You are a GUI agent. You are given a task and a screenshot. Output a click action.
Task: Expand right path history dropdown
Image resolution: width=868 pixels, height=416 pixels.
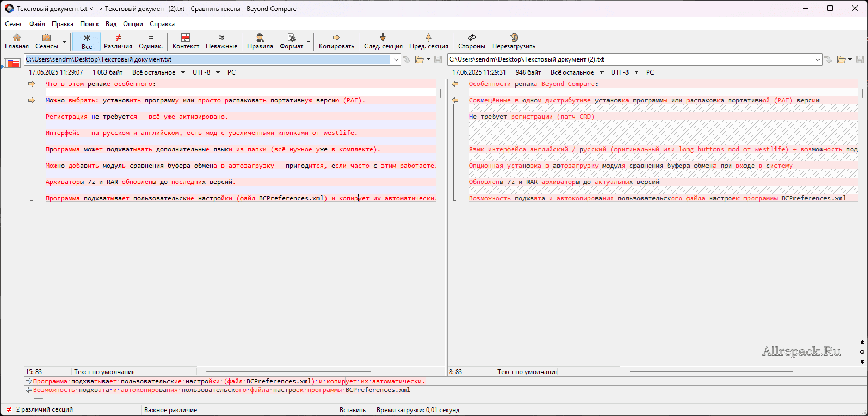(818, 59)
